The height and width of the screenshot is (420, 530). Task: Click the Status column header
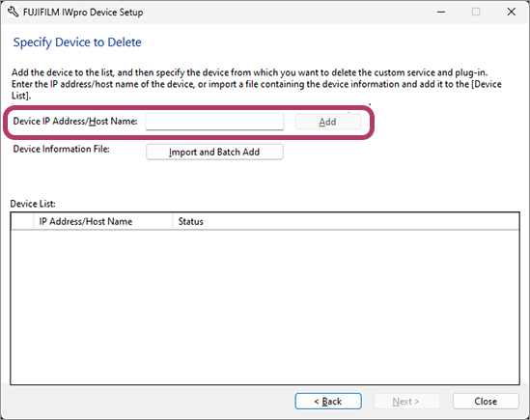[346, 221]
